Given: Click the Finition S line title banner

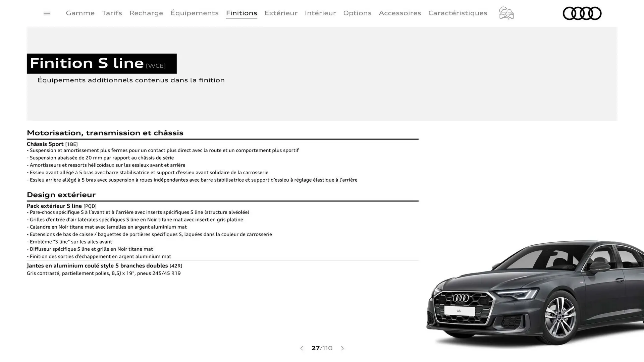Looking at the screenshot, I should point(101,64).
